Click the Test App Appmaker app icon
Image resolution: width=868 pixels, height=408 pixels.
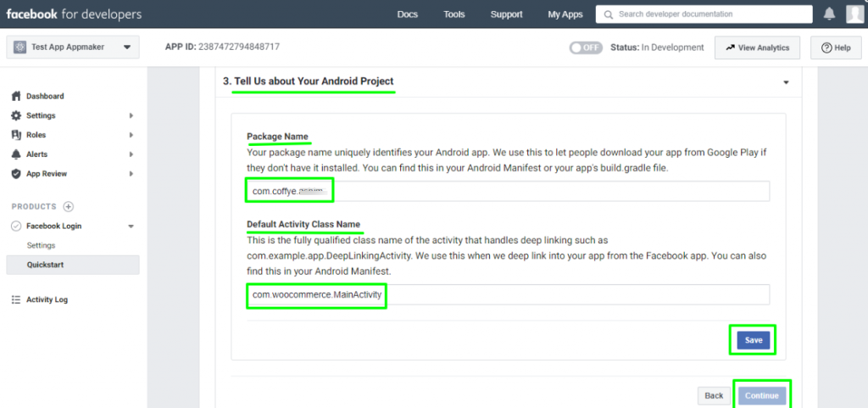(20, 47)
